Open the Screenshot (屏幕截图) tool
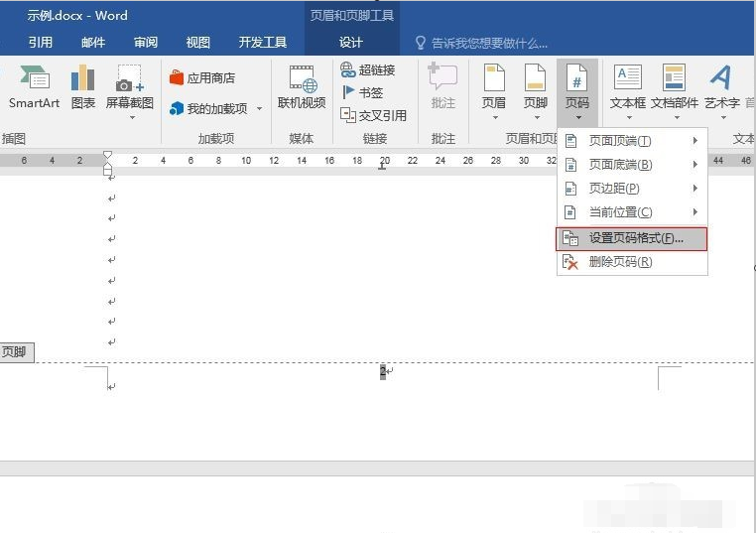 [130, 91]
